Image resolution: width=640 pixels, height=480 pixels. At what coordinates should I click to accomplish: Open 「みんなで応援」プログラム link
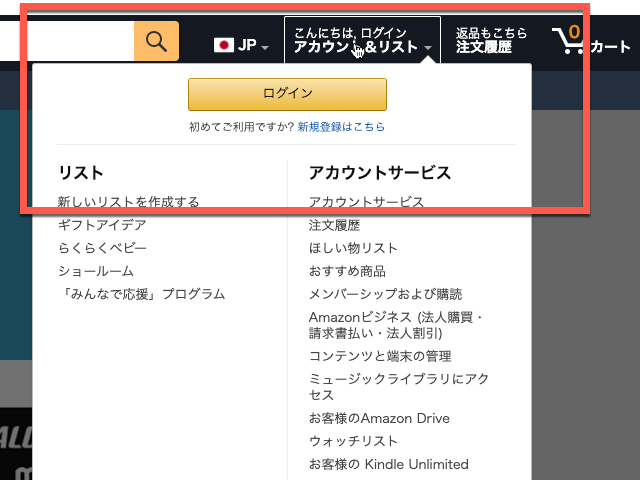point(142,294)
